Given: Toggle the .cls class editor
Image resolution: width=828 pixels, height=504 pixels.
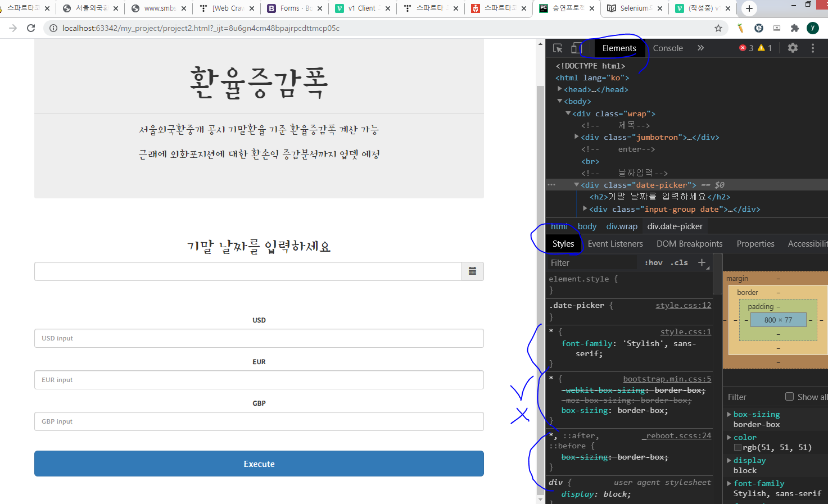Looking at the screenshot, I should [678, 262].
